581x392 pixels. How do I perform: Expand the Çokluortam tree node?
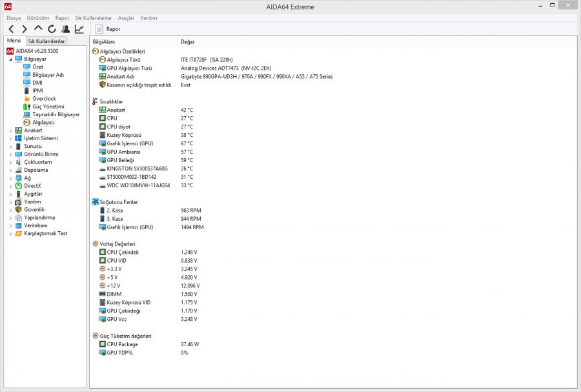pyautogui.click(x=10, y=162)
